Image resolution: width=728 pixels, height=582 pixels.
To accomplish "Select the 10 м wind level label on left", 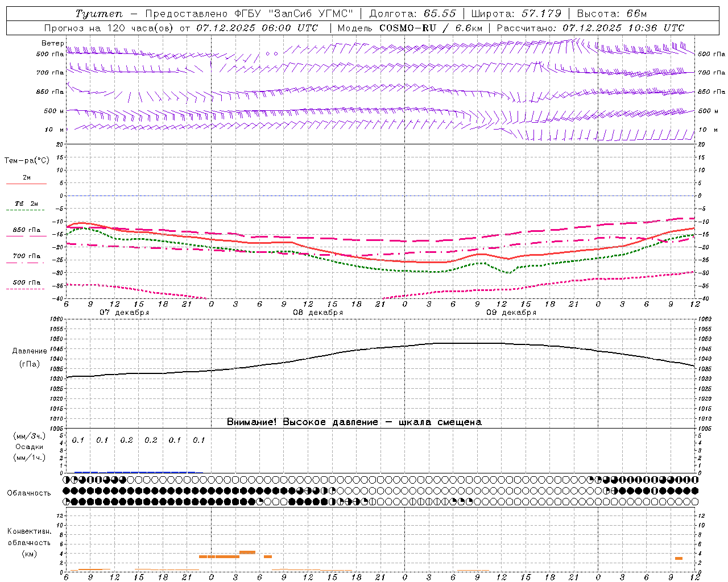I will click(x=55, y=130).
